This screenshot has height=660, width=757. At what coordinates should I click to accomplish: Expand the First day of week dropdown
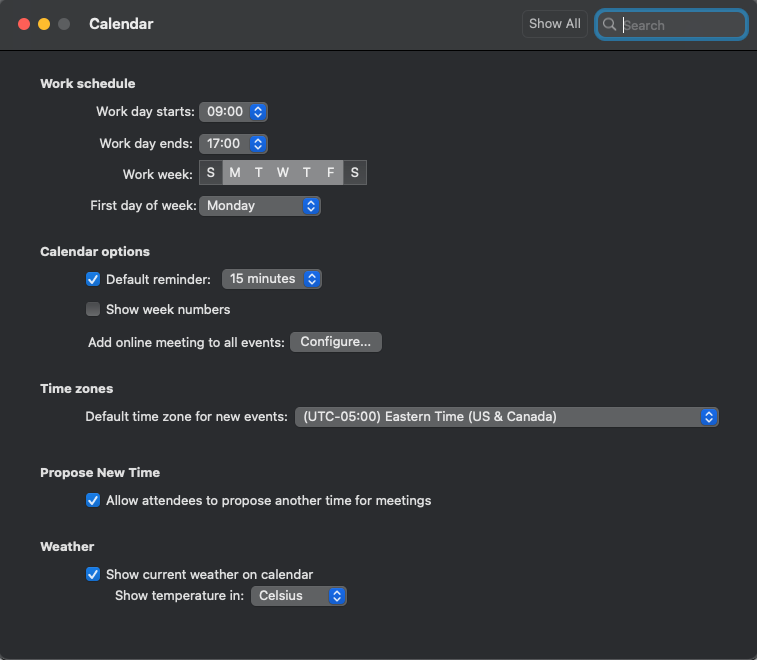pos(260,206)
